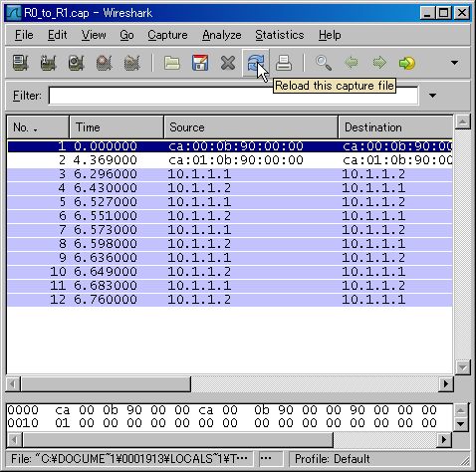Click source ca:01:0b:90:00:00 cell
The width and height of the screenshot is (476, 472).
point(236,160)
